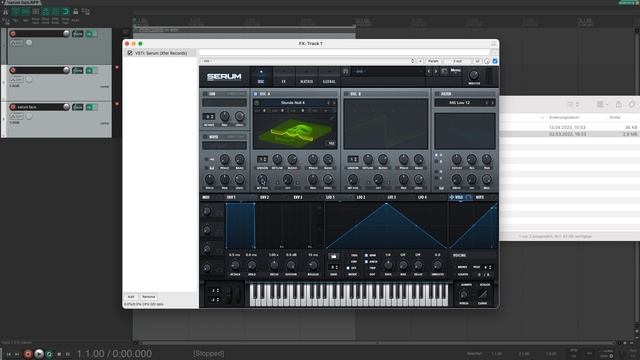The image size is (640, 360).
Task: Open Serum's Menu button
Action: [x=456, y=71]
